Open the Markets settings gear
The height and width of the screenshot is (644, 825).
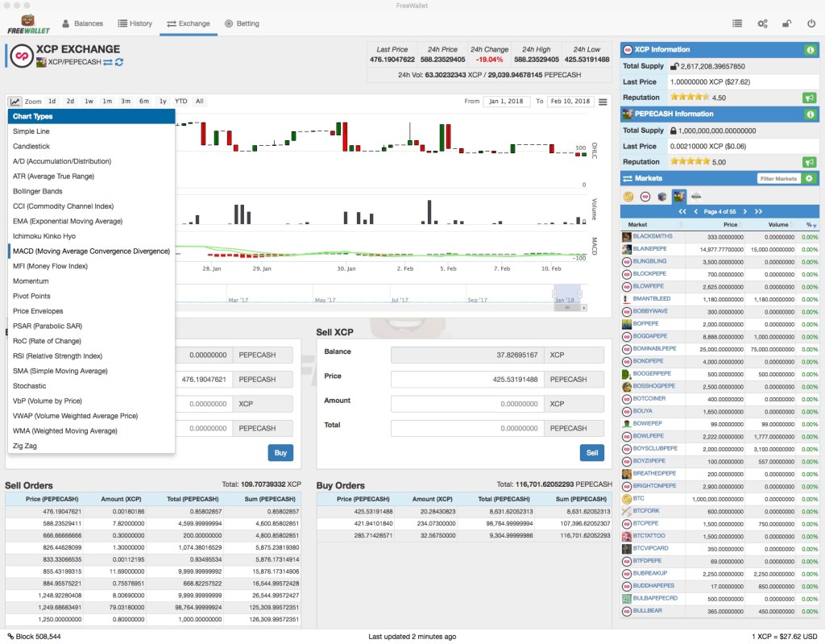click(x=809, y=178)
